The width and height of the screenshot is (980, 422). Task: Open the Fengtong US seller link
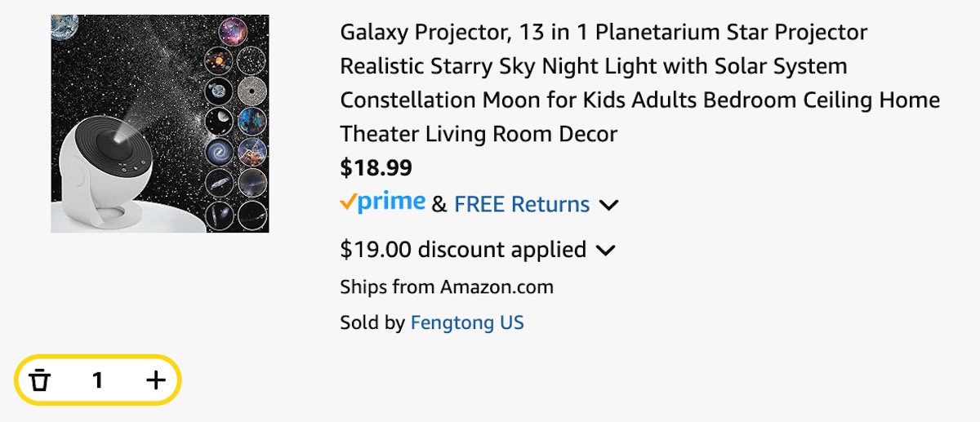[467, 322]
